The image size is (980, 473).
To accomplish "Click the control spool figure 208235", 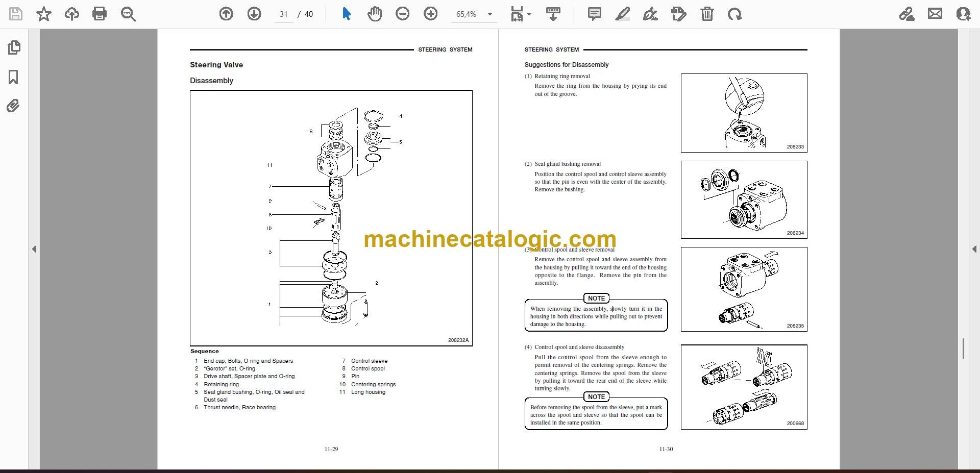I will point(744,289).
